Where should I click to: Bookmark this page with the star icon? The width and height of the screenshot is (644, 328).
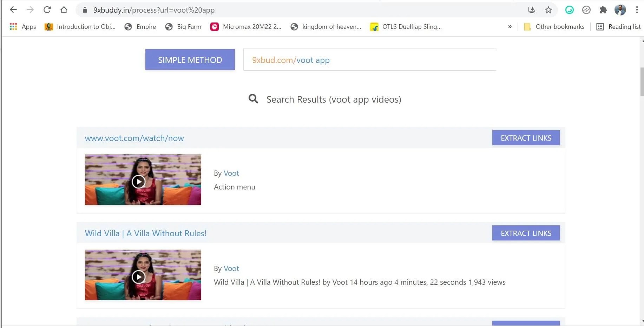548,10
